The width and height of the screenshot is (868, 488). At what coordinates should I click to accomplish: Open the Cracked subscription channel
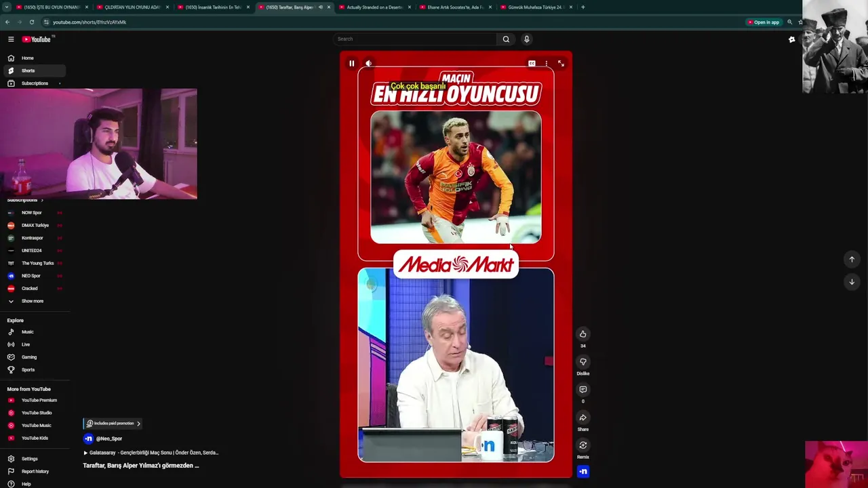(33, 289)
